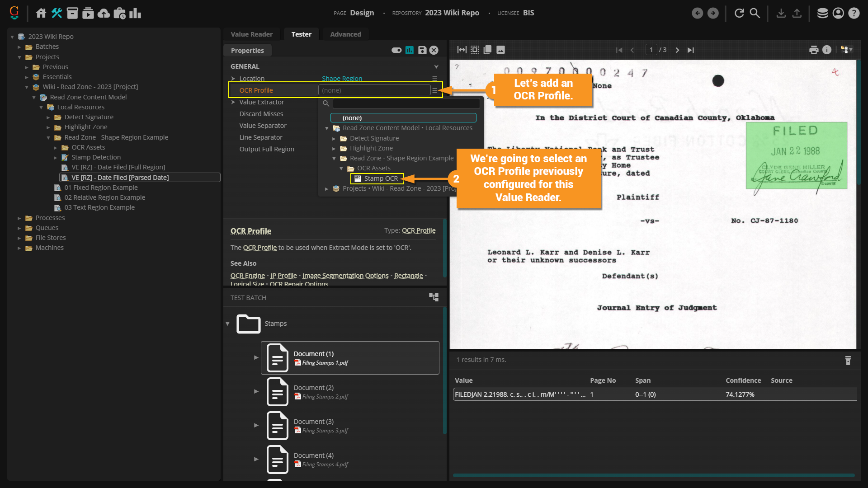Switch to the Value Reader tab

(x=251, y=34)
